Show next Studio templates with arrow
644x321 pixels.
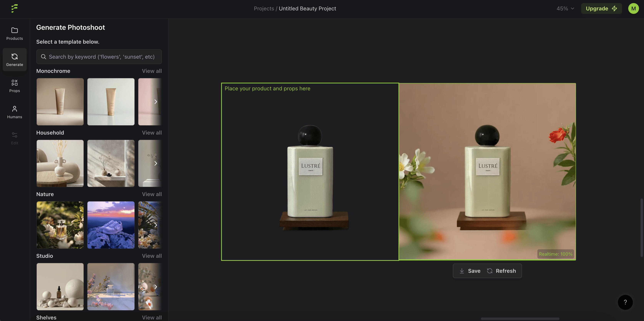(x=155, y=287)
